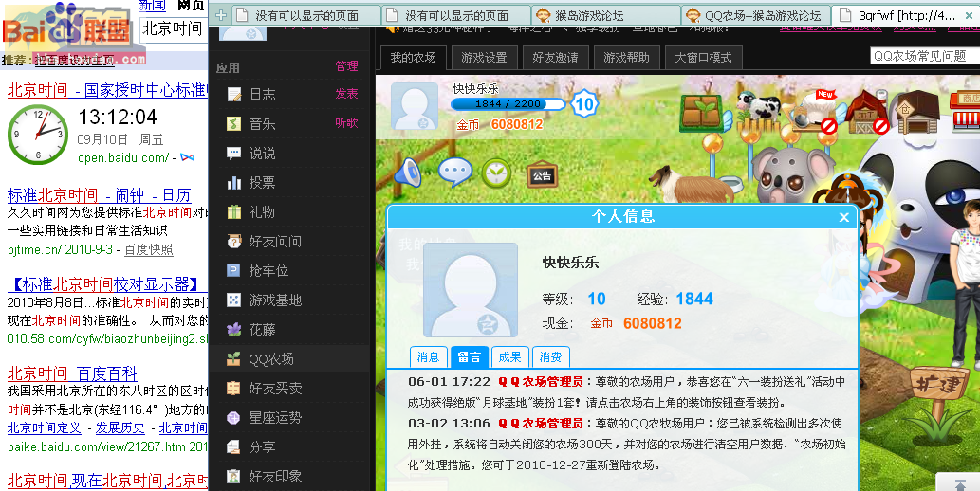Open the 仓 warehouse icon

(916, 113)
